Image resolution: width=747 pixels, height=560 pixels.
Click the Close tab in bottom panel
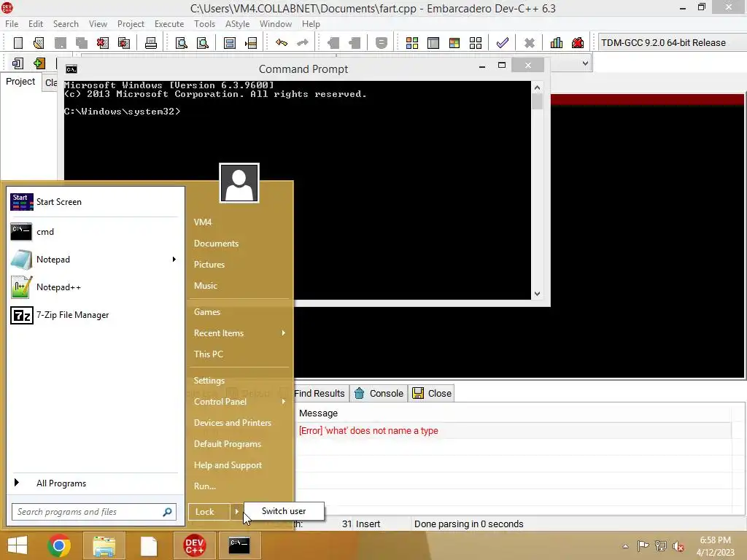(x=432, y=393)
